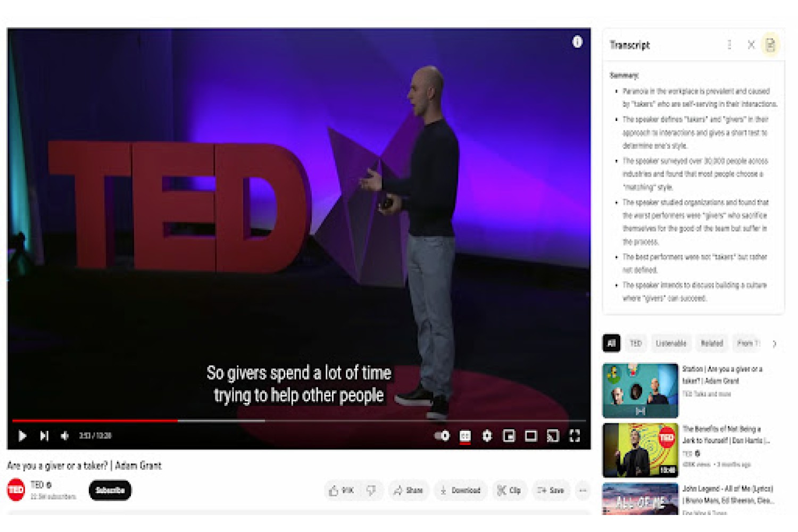The image size is (798, 532).
Task: Mute the video volume
Action: click(x=65, y=436)
